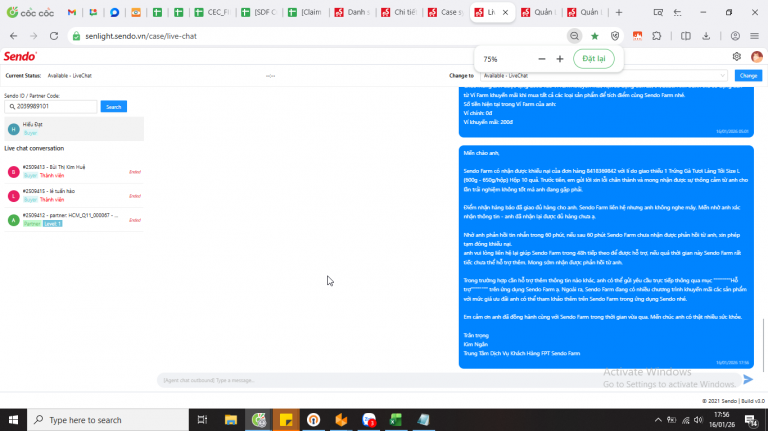Bookmark this page with the star
This screenshot has width=768, height=431.
(x=595, y=36)
